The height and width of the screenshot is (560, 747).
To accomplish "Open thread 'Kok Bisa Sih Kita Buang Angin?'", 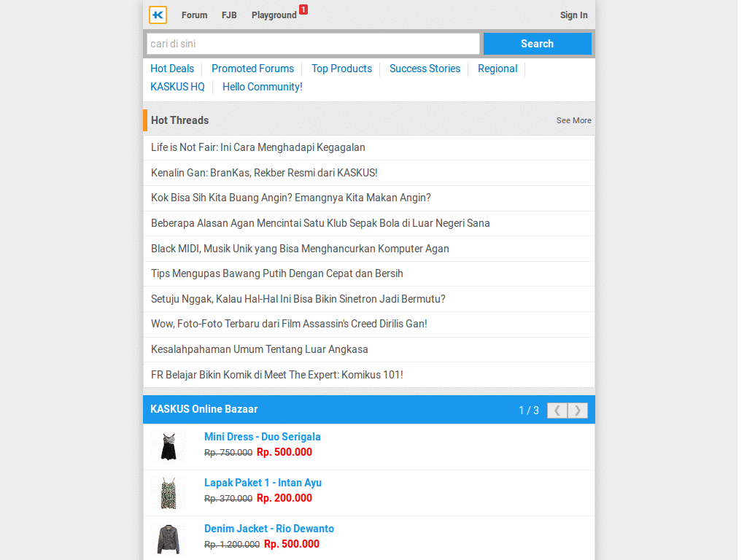I will pos(368,198).
